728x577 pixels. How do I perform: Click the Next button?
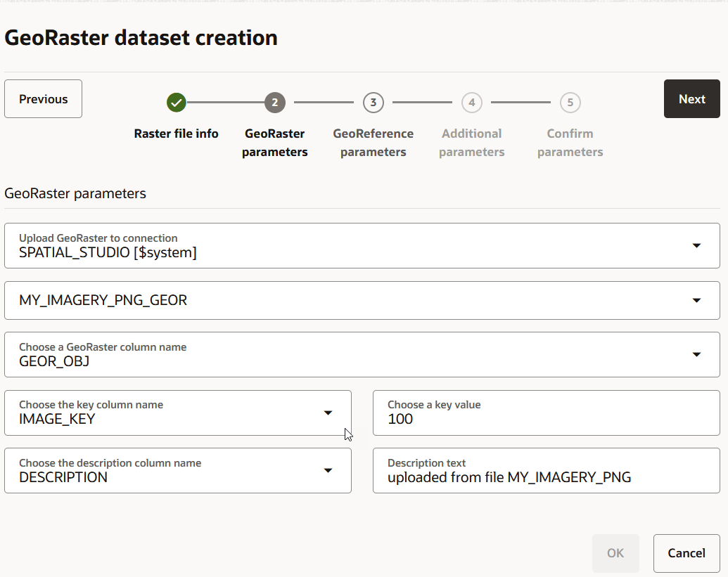click(692, 99)
